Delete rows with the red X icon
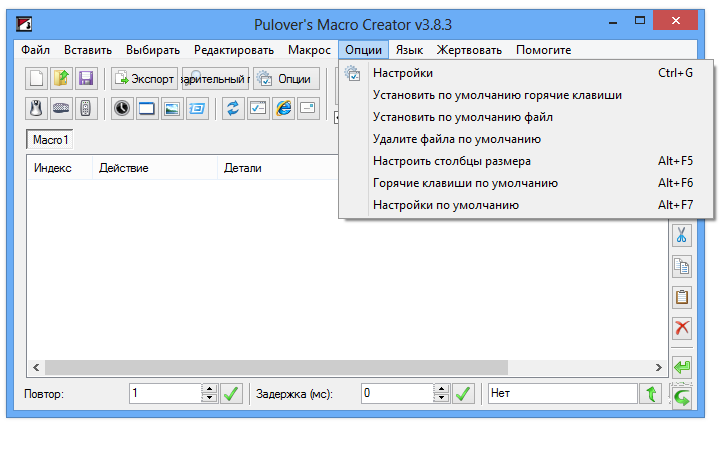The width and height of the screenshot is (728, 454). (682, 328)
